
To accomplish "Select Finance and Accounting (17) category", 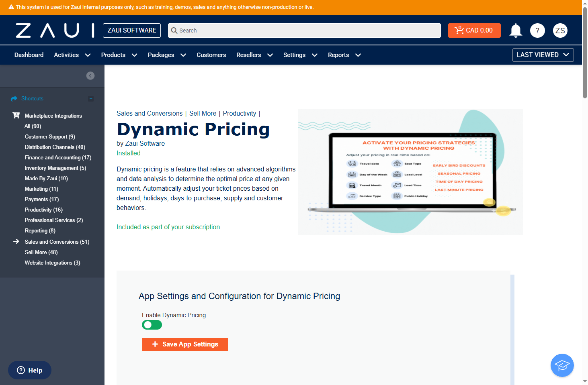I will tap(58, 157).
